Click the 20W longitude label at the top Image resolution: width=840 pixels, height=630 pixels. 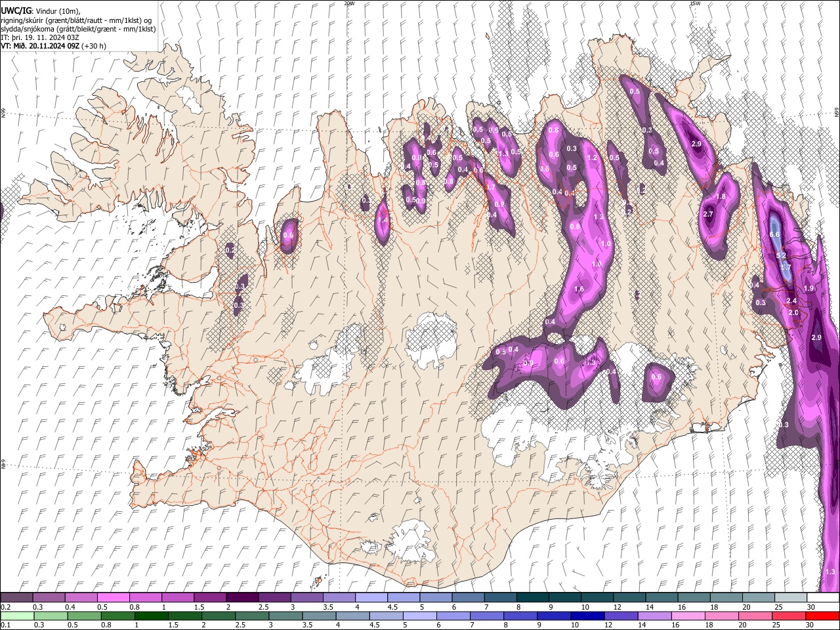click(x=349, y=3)
